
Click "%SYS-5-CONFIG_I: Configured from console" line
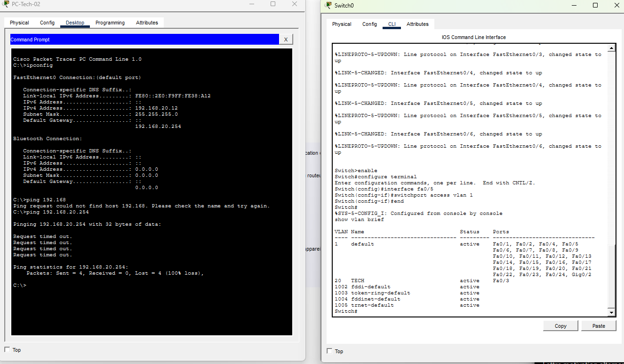pyautogui.click(x=418, y=214)
